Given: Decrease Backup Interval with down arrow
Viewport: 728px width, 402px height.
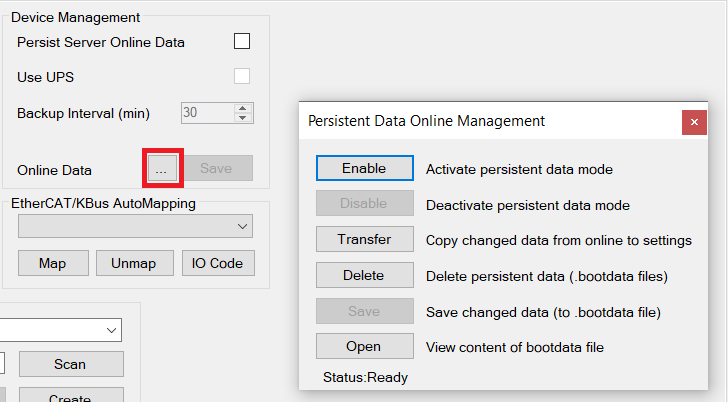Looking at the screenshot, I should (243, 118).
